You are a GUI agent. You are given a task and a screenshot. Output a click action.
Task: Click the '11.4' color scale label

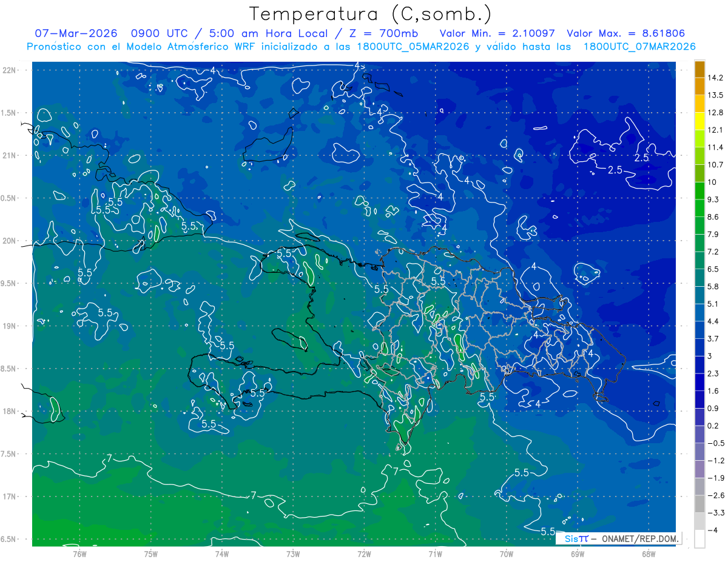pos(715,147)
